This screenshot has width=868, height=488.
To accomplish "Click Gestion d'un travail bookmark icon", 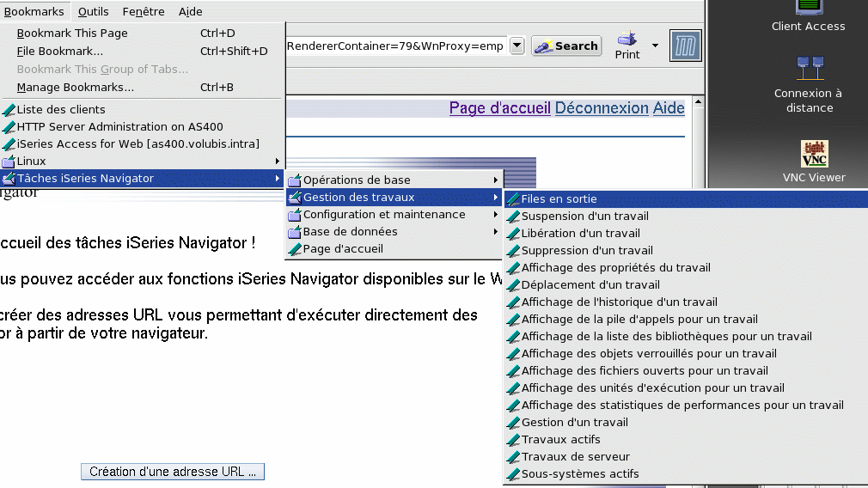I will coord(513,422).
